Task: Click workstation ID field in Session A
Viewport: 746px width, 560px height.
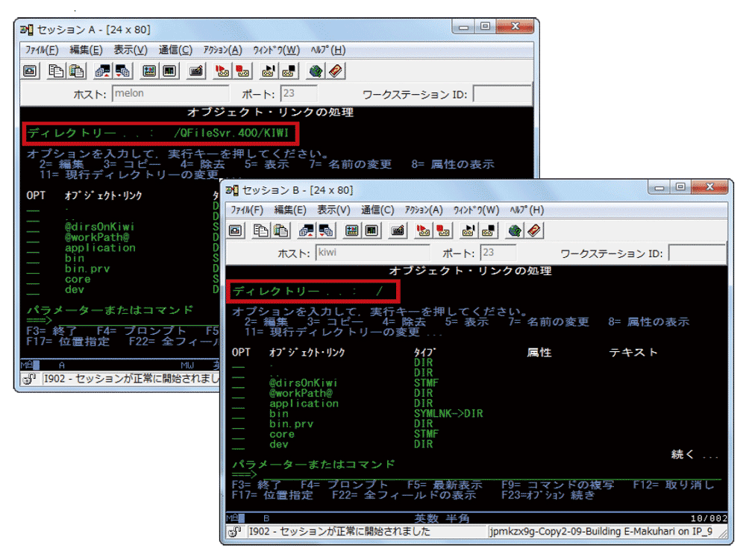Action: pyautogui.click(x=502, y=93)
